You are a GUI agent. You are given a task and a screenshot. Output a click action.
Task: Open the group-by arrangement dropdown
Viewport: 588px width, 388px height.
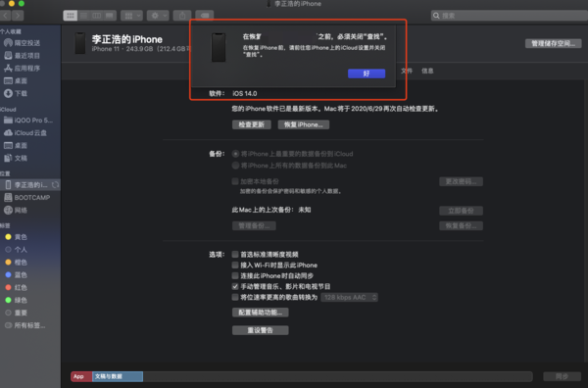point(131,16)
